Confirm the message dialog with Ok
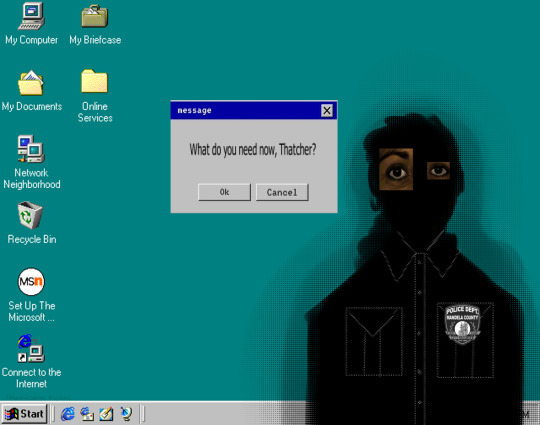 [x=224, y=192]
